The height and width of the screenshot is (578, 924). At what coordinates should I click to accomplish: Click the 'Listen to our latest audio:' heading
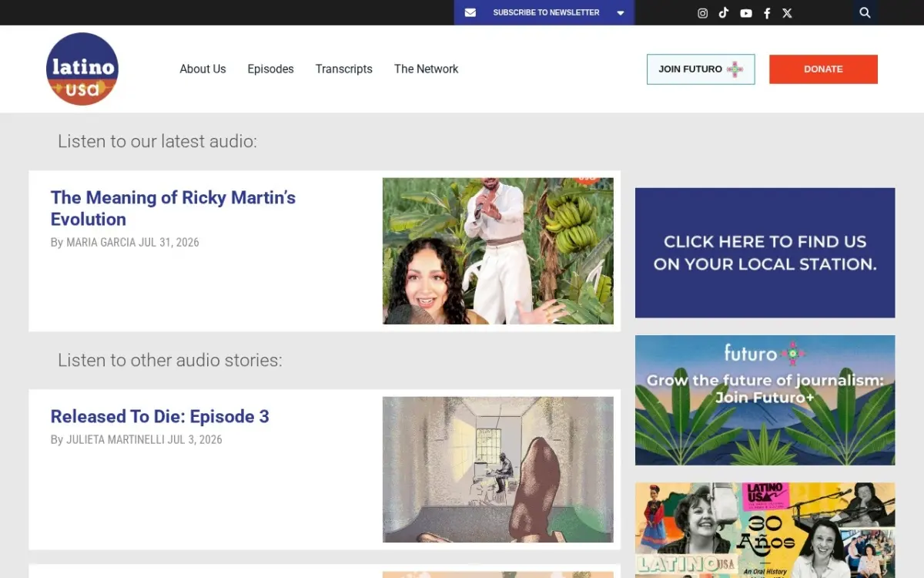click(157, 141)
